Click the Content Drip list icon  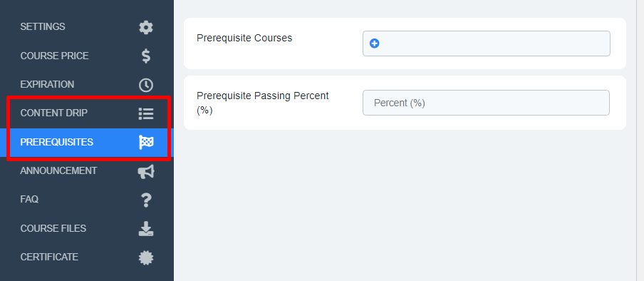point(146,113)
